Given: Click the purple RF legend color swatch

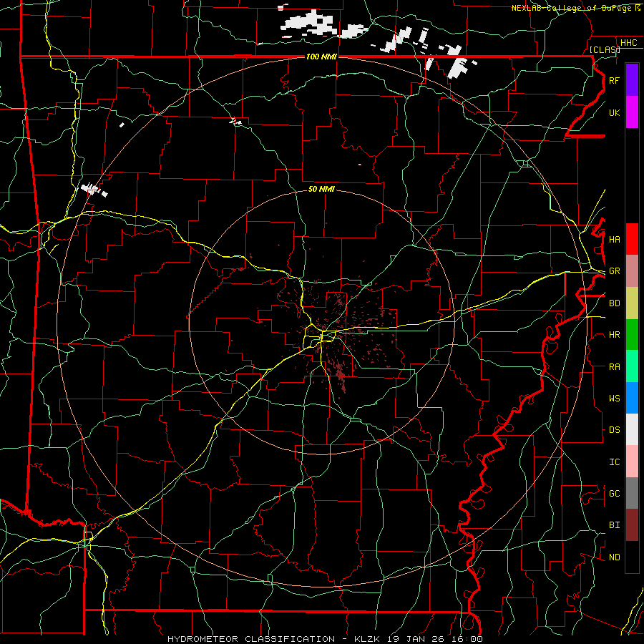Looking at the screenshot, I should [x=632, y=80].
